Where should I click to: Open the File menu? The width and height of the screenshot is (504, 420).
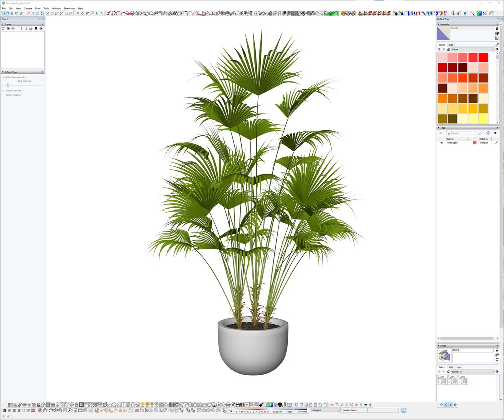(x=4, y=8)
